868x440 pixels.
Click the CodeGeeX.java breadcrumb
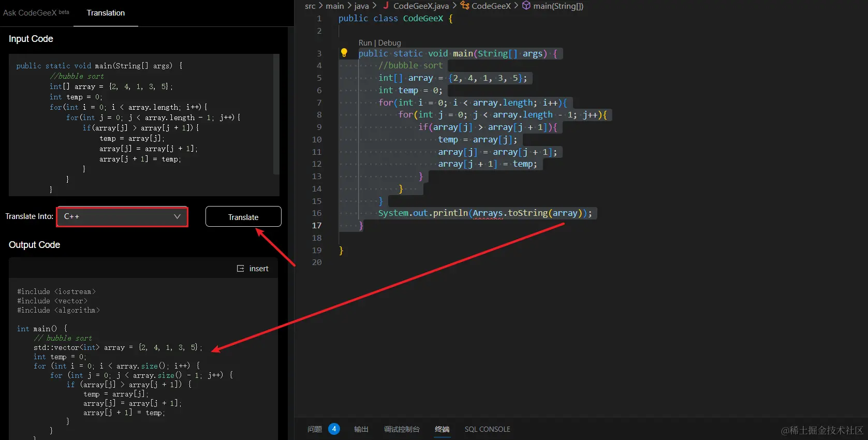(x=421, y=6)
